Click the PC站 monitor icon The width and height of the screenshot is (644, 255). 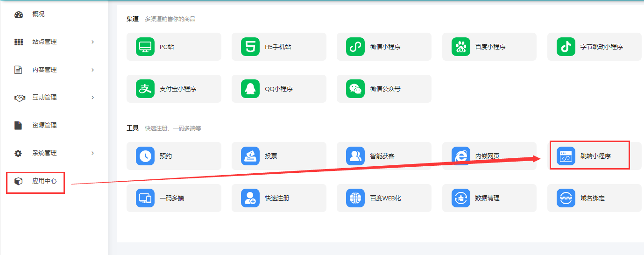point(145,47)
